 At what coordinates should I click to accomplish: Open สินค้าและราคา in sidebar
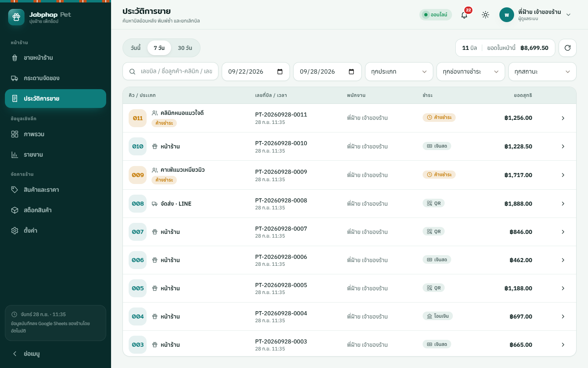tap(56, 190)
